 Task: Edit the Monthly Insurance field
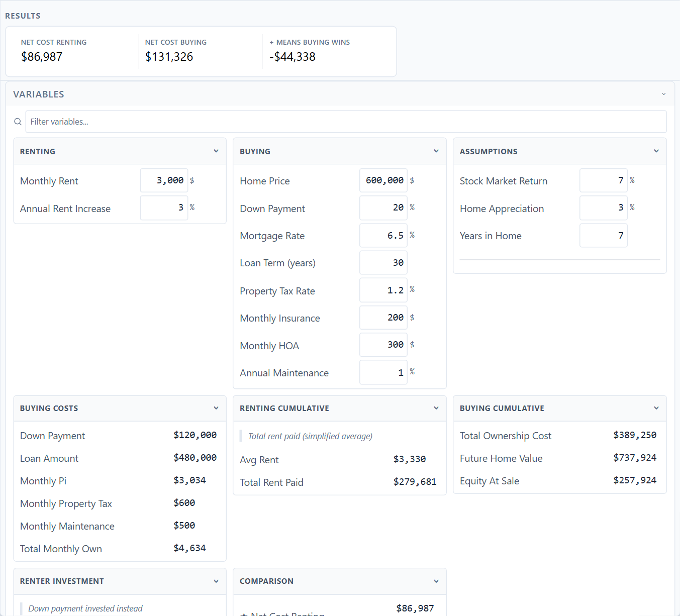(x=383, y=318)
